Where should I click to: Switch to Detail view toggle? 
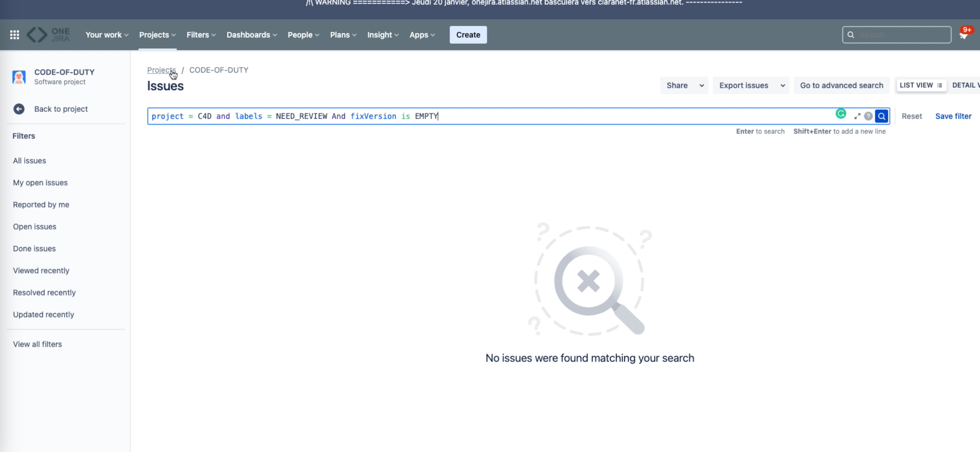(965, 85)
